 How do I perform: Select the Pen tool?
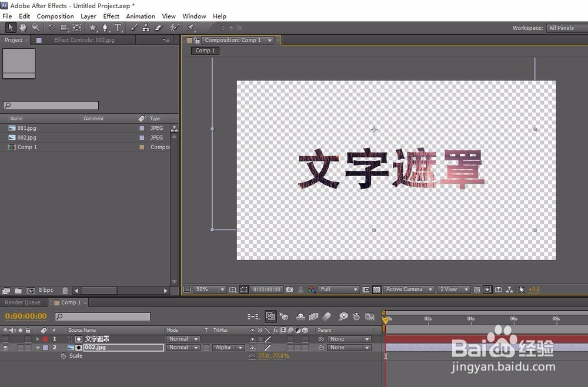point(105,28)
